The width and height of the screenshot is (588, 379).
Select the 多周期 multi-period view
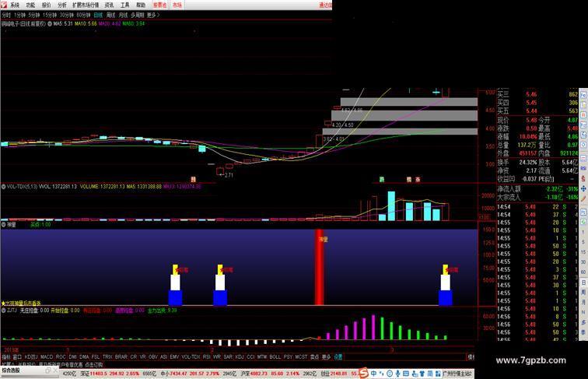click(x=137, y=15)
